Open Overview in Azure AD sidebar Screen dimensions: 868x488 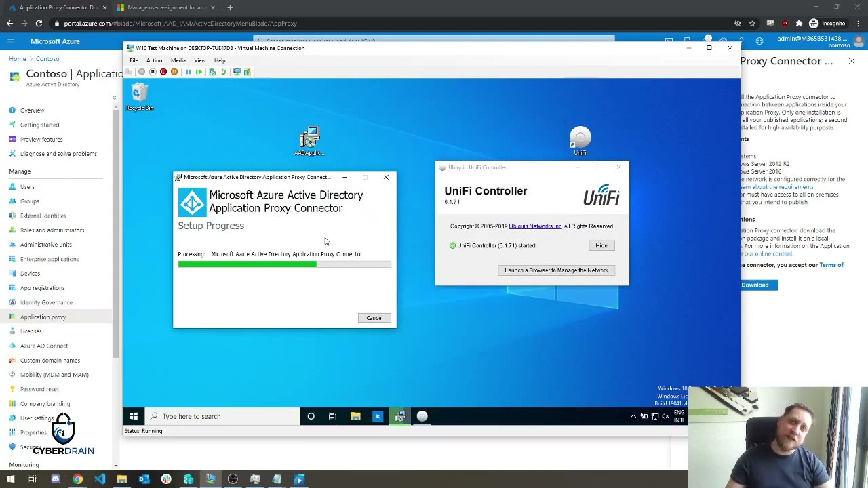[32, 110]
